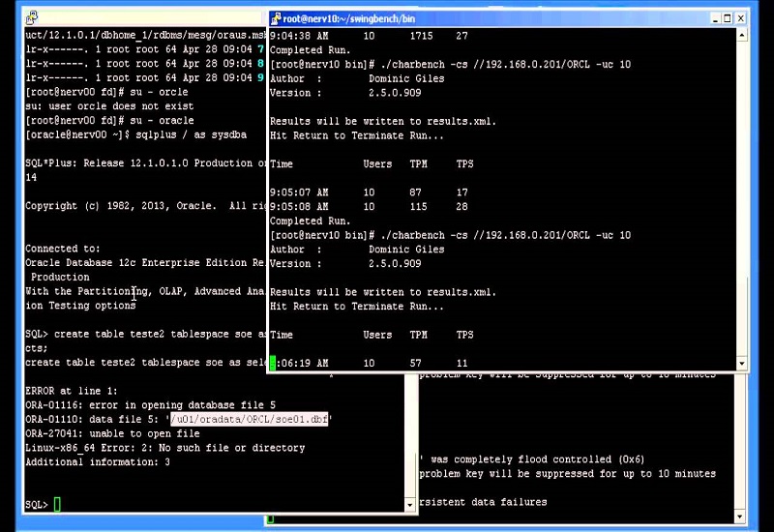Click the PuTTY icon of the left terminal window
This screenshot has width=774, height=532.
[x=32, y=17]
